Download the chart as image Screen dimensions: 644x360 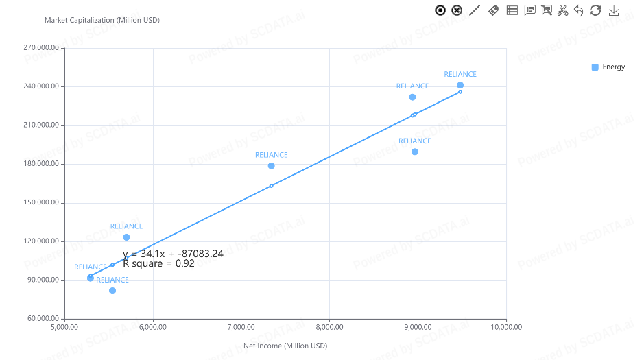[x=614, y=10]
